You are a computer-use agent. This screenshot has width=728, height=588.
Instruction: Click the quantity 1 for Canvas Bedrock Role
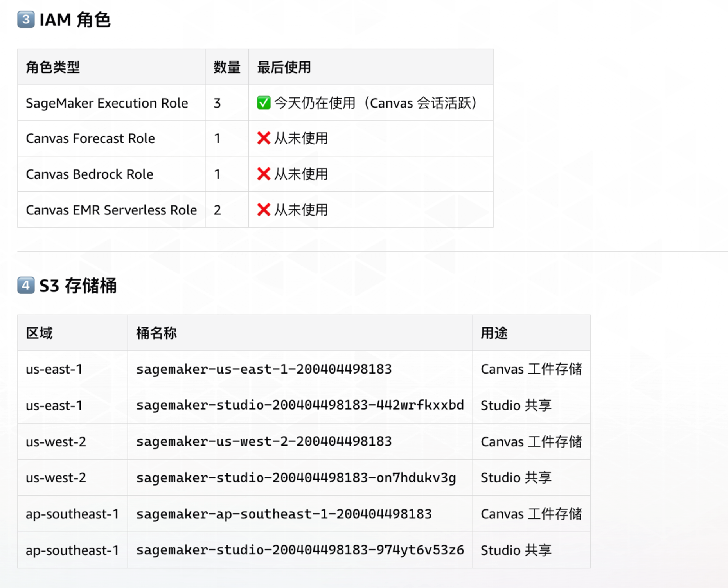[218, 174]
